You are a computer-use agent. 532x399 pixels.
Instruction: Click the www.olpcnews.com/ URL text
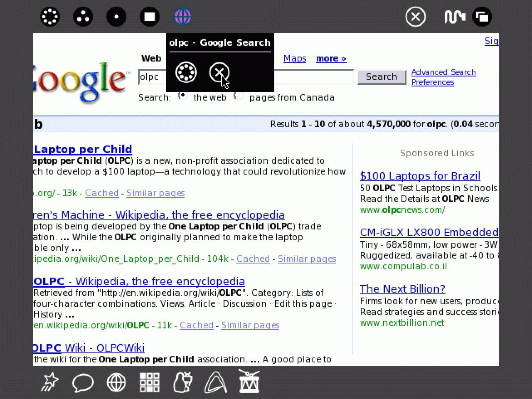click(x=402, y=210)
